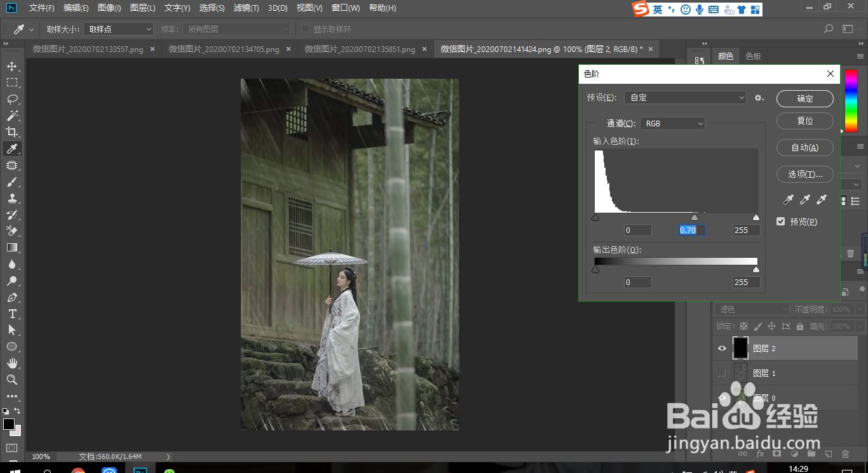Select the Pen tool
The width and height of the screenshot is (868, 473).
pyautogui.click(x=11, y=297)
